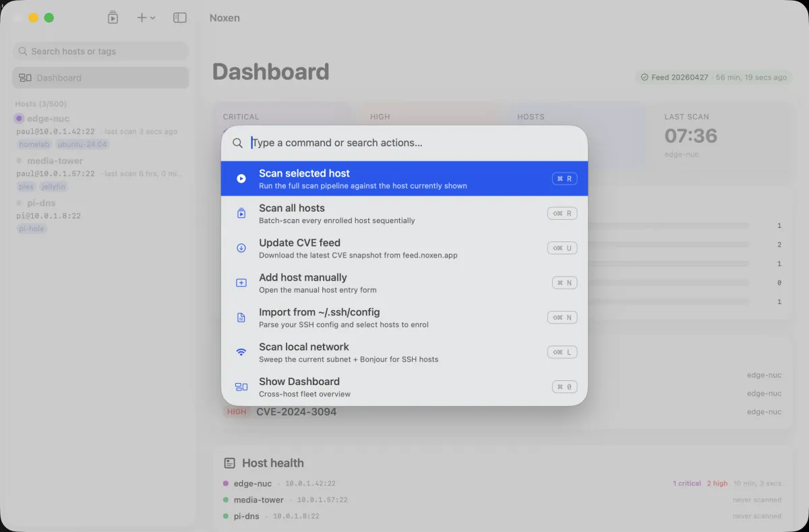Click the play icon beside Scan selected host
The image size is (809, 532).
[x=241, y=178]
